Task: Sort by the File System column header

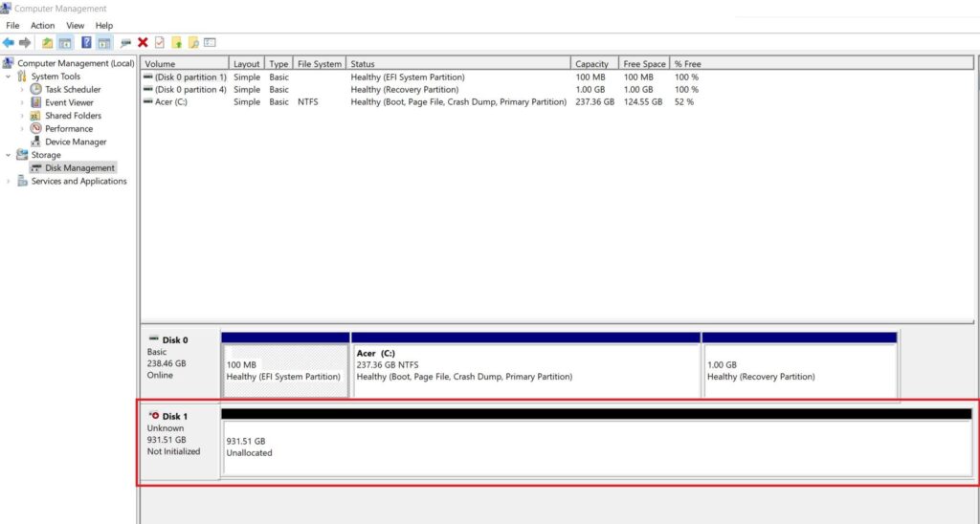Action: tap(320, 64)
